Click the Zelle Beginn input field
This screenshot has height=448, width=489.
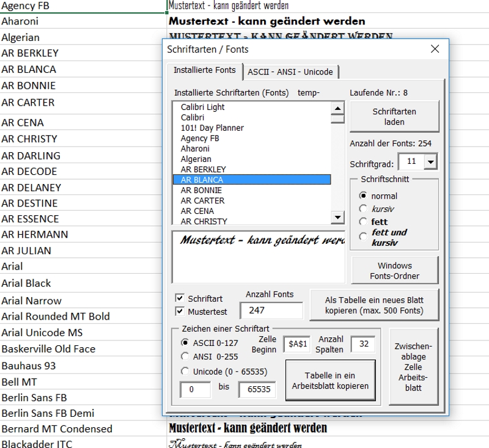click(x=298, y=344)
